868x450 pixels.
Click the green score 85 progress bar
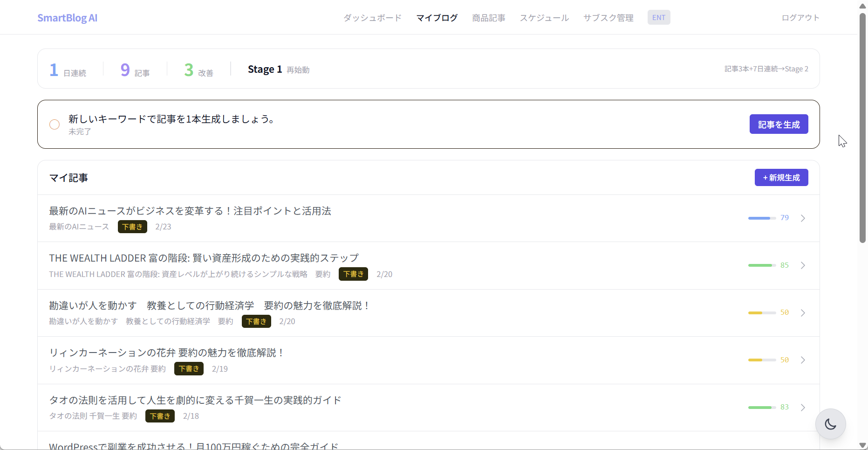(x=761, y=265)
